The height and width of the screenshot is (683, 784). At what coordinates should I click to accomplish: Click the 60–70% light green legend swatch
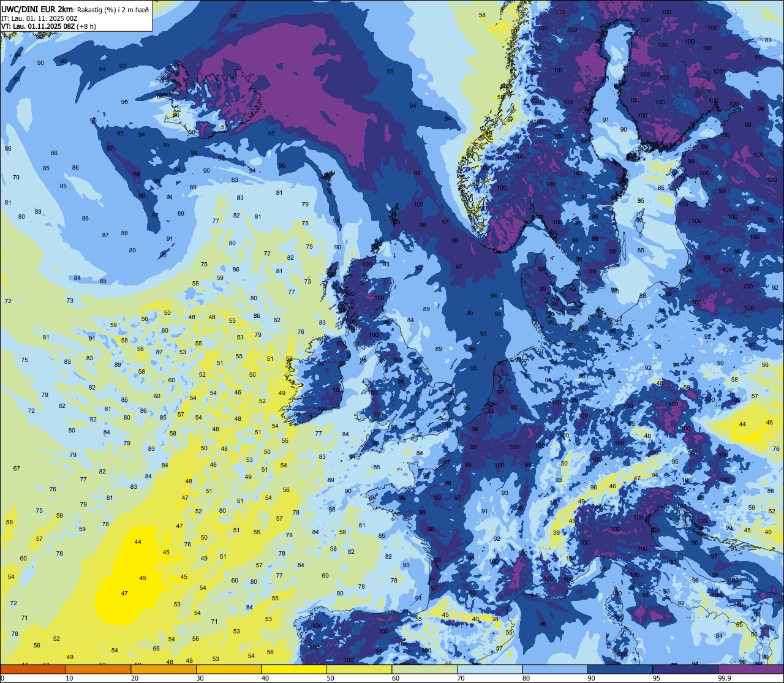point(424,669)
